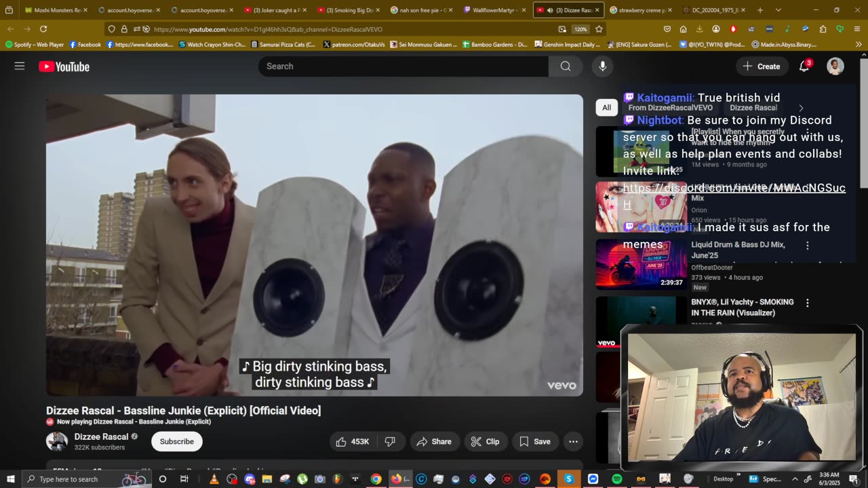Open tracking protection shield in address bar
Screen dimensions: 868x488
(111, 29)
